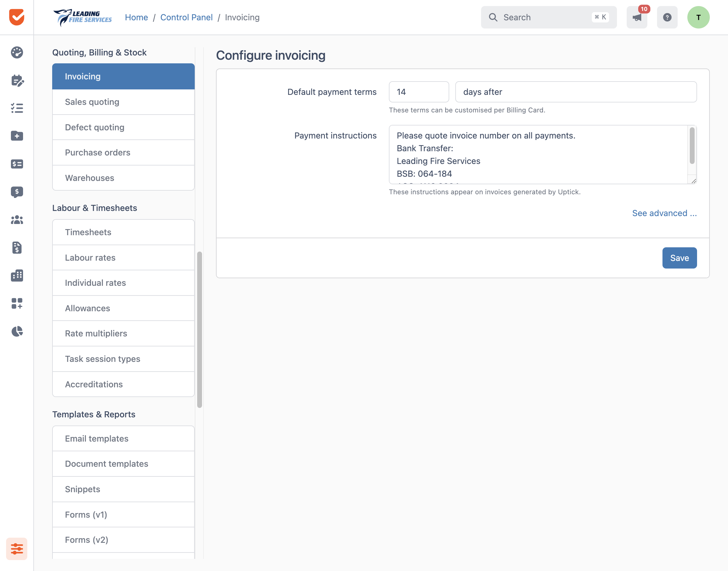Open Individual rates settings
Viewport: 728px width, 571px height.
tap(123, 283)
